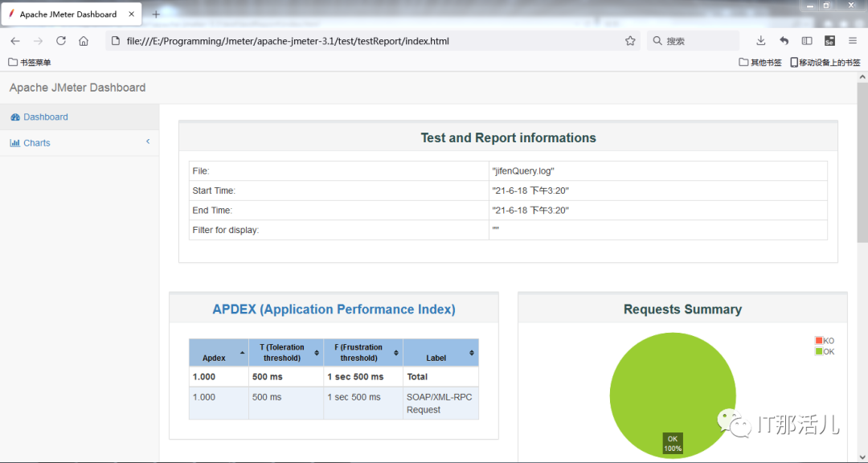Open the 其他书签 bookmarks folder
This screenshot has height=463, width=868.
[760, 63]
